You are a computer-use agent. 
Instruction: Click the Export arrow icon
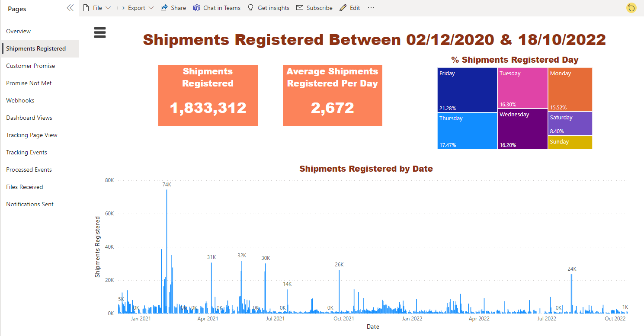pyautogui.click(x=121, y=8)
